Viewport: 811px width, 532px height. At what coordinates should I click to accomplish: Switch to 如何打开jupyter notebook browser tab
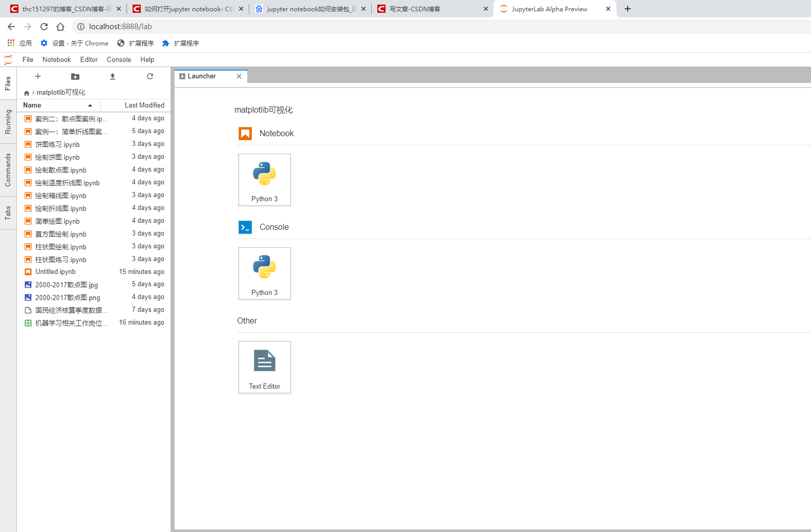(187, 9)
